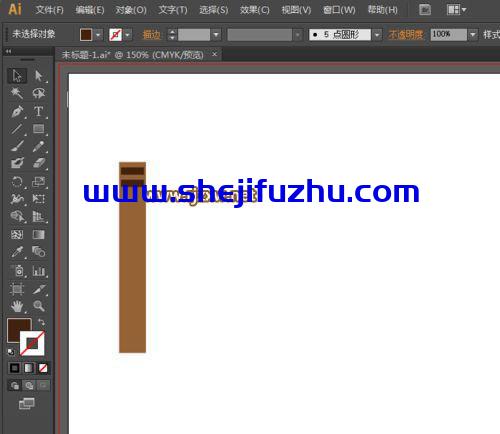Set paint mode to None
Image resolution: width=500 pixels, height=434 pixels.
click(x=43, y=368)
